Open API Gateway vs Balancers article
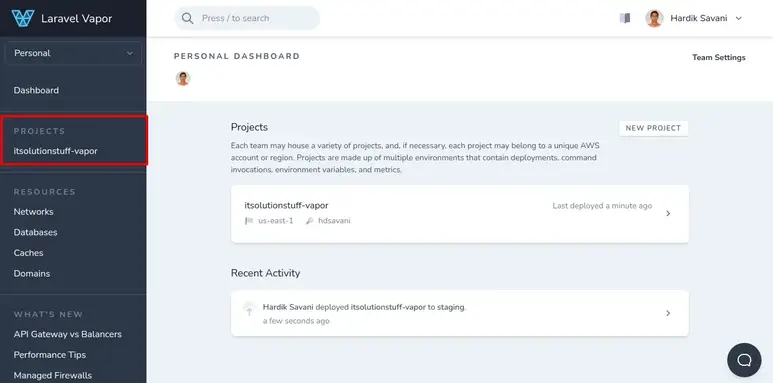 pos(68,334)
